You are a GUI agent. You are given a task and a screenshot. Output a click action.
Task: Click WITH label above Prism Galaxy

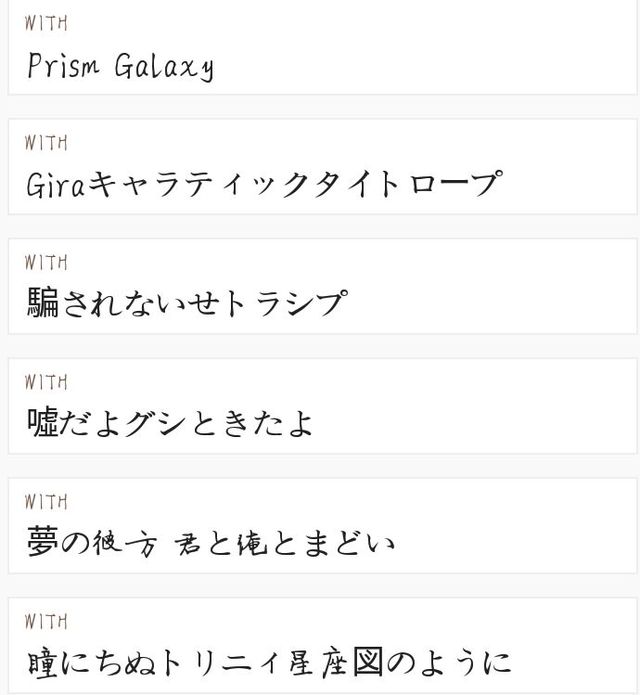[x=46, y=23]
